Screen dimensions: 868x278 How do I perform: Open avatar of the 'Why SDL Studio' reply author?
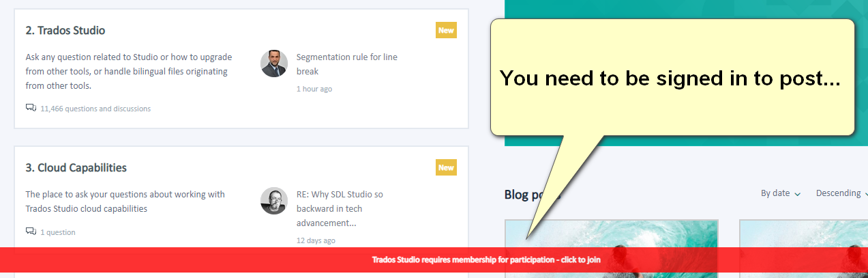click(x=274, y=201)
